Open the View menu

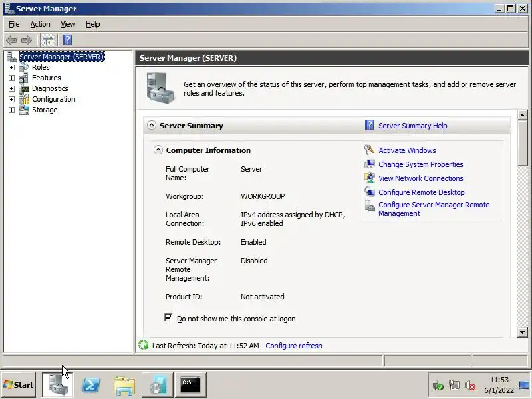tap(68, 24)
